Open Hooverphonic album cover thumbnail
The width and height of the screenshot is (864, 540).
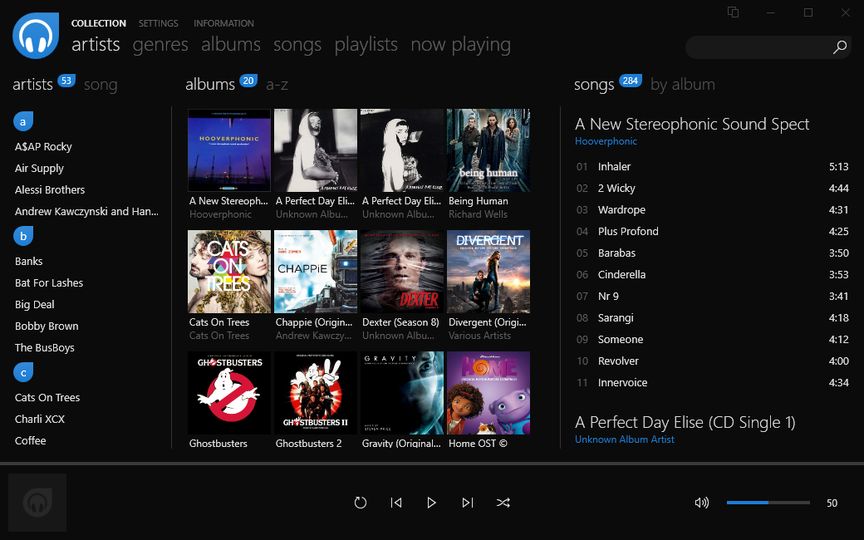click(229, 150)
